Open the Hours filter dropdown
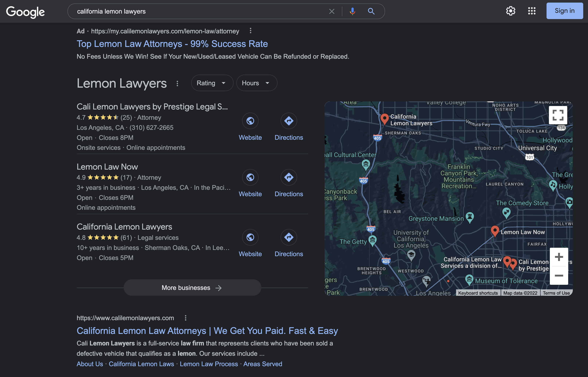This screenshot has height=377, width=588. coord(256,83)
